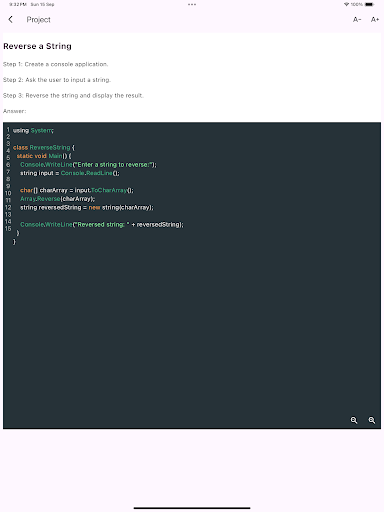Decrease font size with A- button
384x512 pixels.
[357, 20]
